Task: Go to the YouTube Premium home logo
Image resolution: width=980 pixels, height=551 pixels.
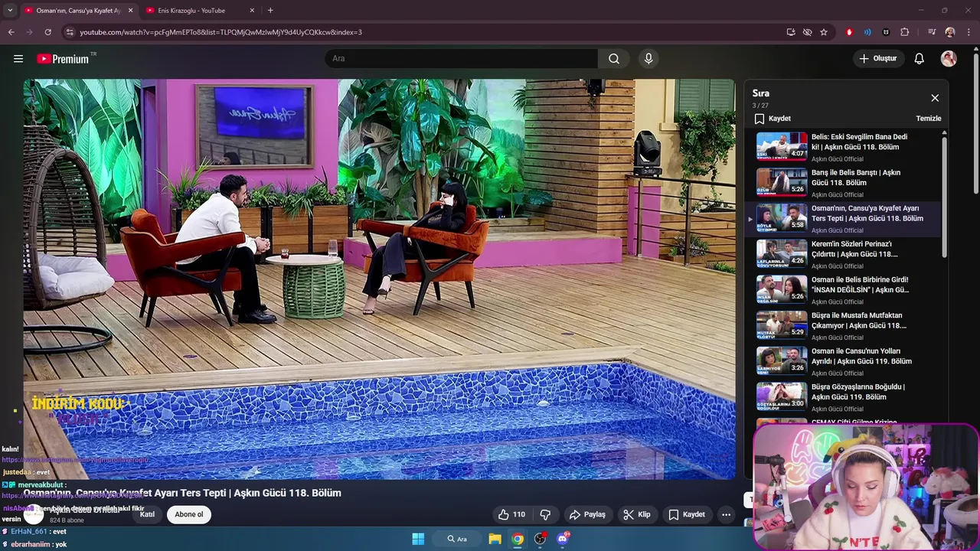Action: point(63,59)
